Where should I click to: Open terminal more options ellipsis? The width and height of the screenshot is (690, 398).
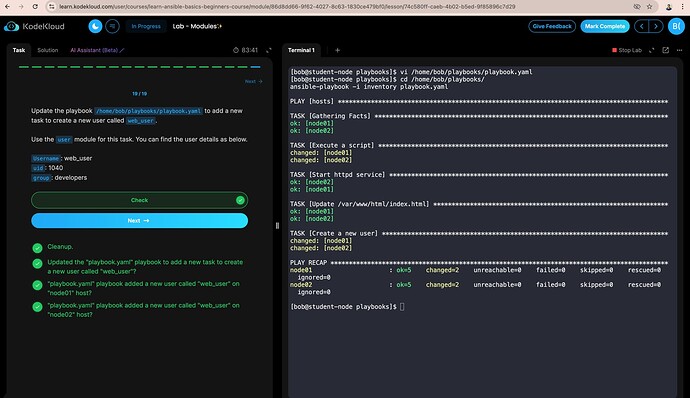click(679, 50)
